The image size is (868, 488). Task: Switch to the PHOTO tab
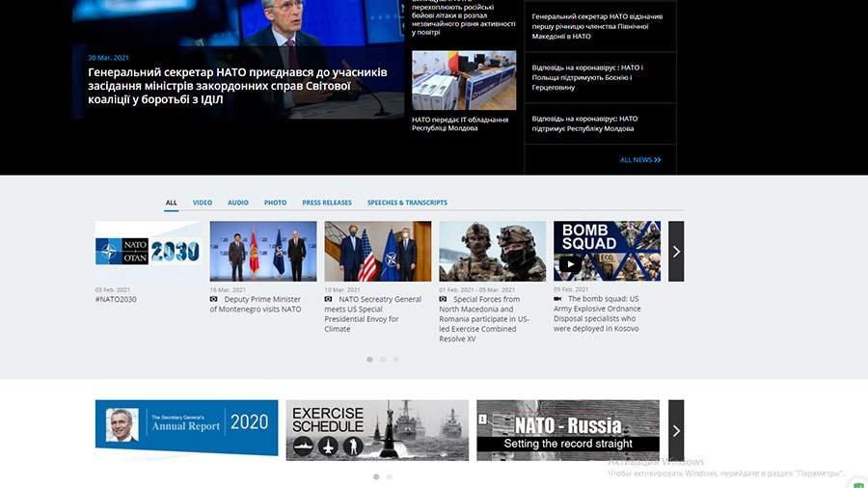(x=275, y=203)
